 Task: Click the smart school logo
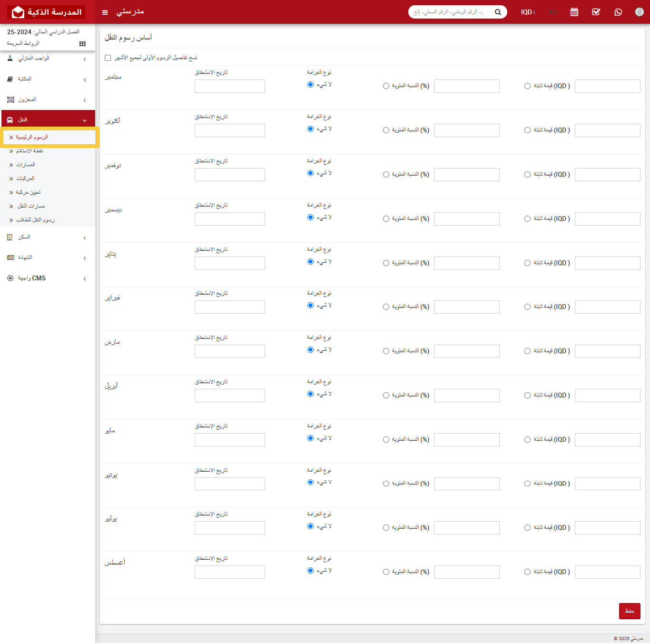click(x=46, y=12)
